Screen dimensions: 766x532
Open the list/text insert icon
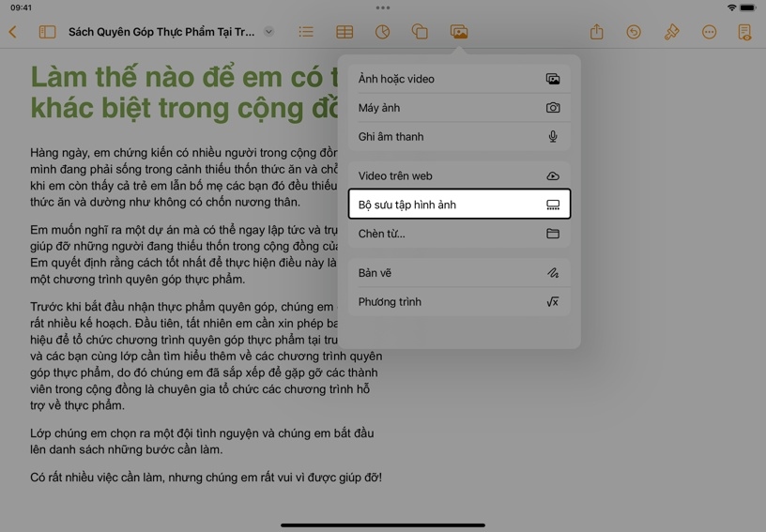306,32
